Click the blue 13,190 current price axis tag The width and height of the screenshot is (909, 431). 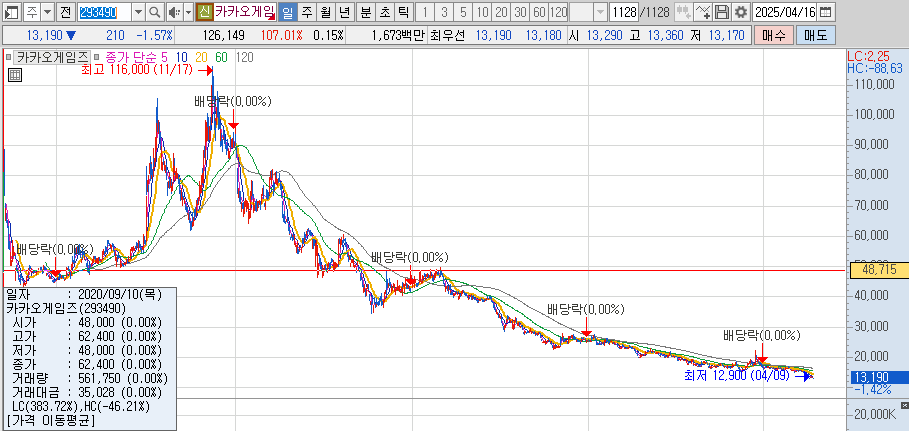tap(879, 377)
